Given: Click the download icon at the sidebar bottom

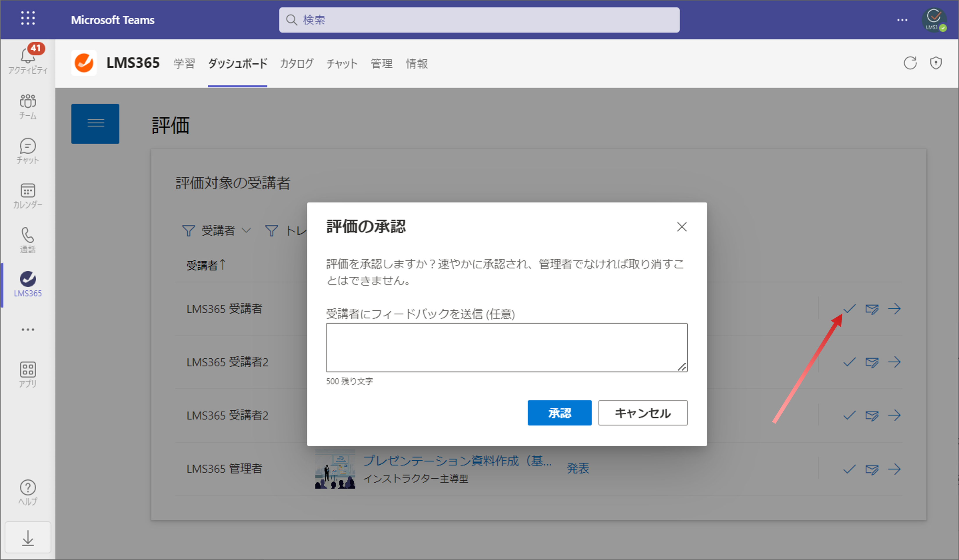Looking at the screenshot, I should [x=28, y=538].
